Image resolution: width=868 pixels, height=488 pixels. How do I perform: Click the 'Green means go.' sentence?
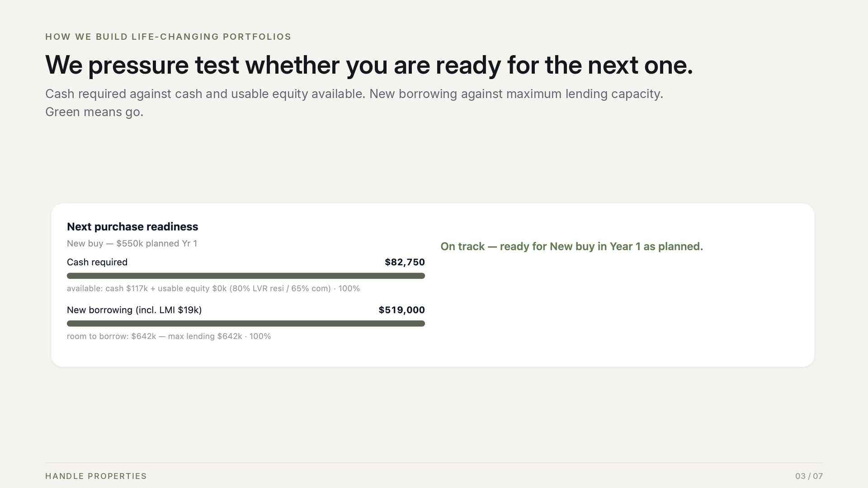(94, 112)
